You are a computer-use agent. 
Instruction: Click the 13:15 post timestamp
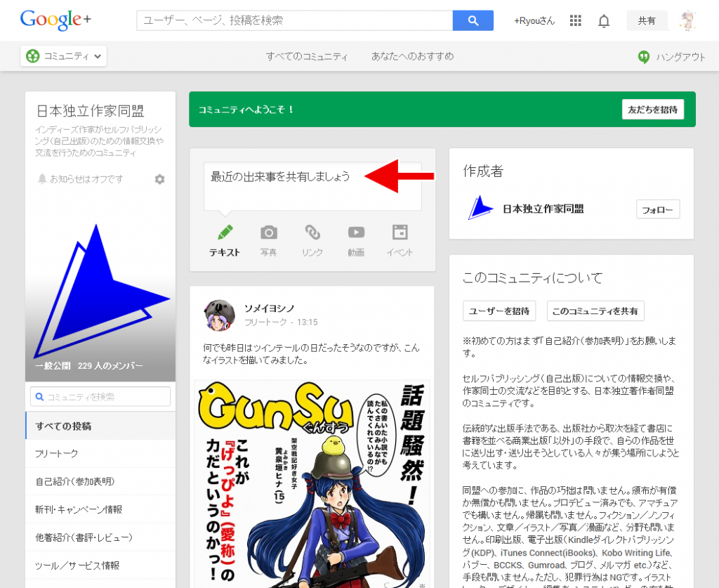(x=308, y=322)
